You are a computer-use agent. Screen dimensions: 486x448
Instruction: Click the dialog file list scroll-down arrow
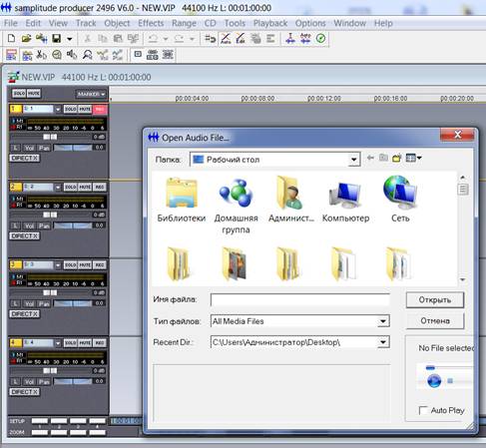click(463, 280)
